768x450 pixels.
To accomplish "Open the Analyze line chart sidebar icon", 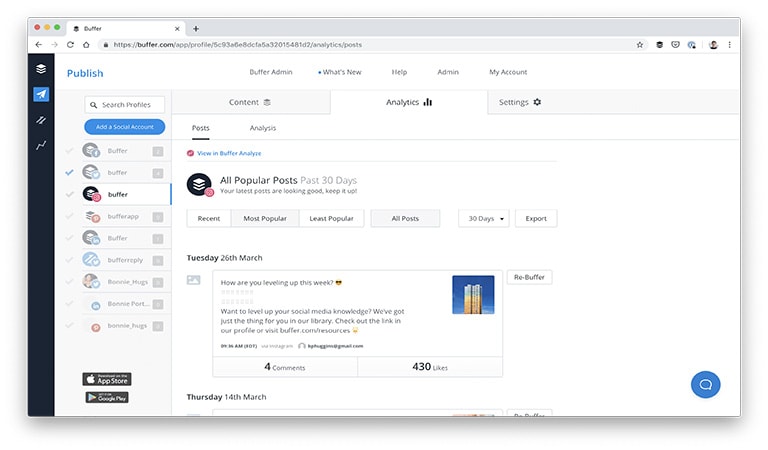I will [x=41, y=145].
